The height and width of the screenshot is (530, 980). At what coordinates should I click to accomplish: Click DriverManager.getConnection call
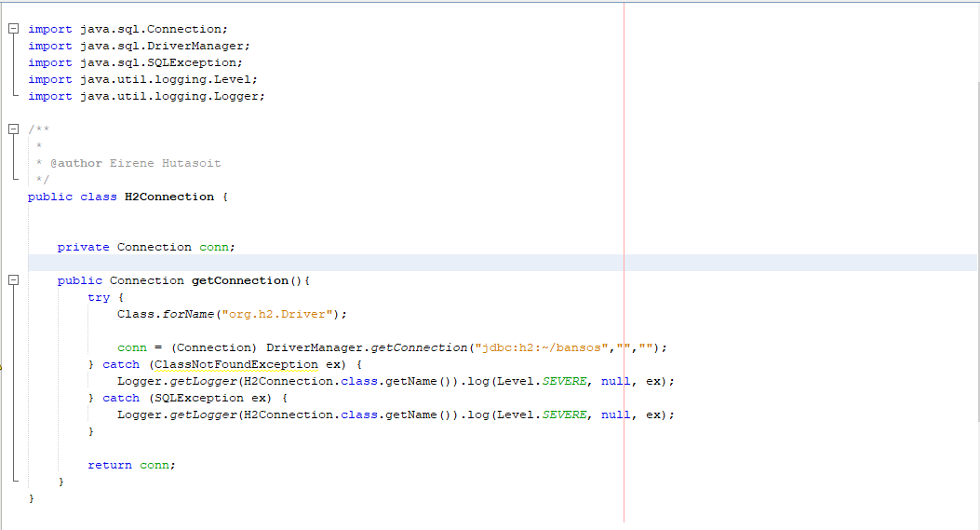pos(367,347)
